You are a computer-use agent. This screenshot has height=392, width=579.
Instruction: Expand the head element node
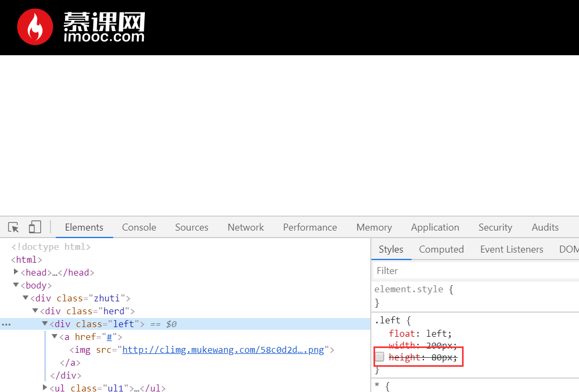[16, 272]
